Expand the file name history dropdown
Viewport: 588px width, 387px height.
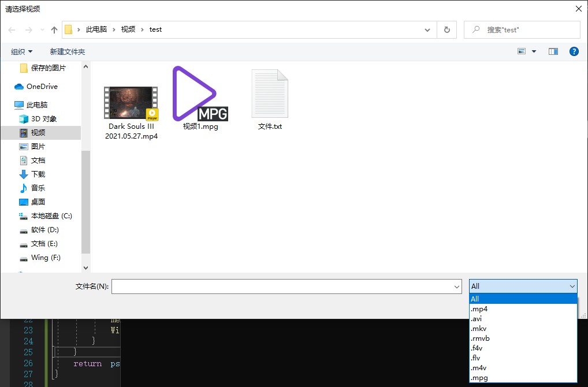(x=457, y=287)
